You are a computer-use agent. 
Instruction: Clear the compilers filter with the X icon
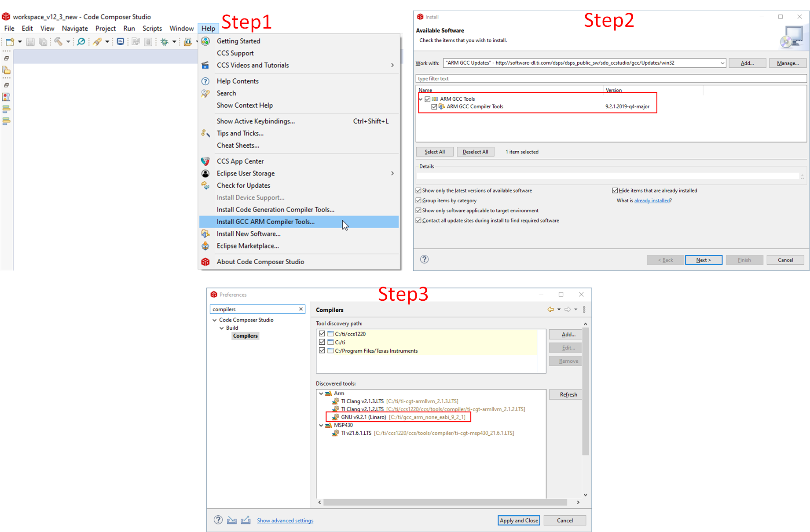point(301,309)
